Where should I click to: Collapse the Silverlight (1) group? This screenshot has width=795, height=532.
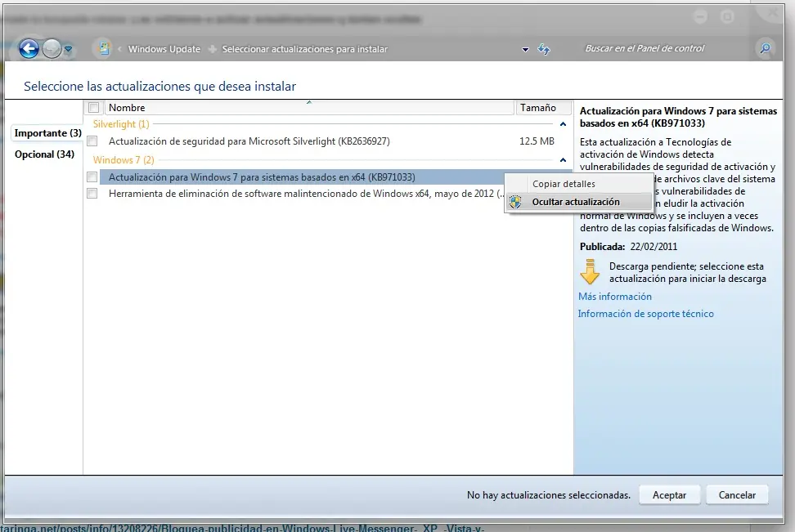(x=563, y=124)
